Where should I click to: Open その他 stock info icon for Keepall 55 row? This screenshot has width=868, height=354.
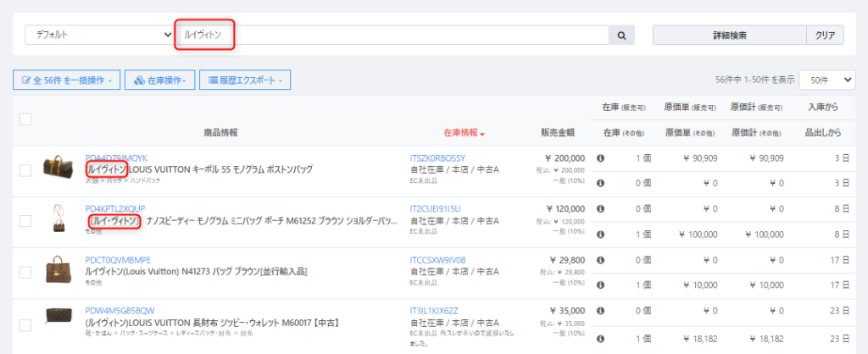[x=601, y=183]
